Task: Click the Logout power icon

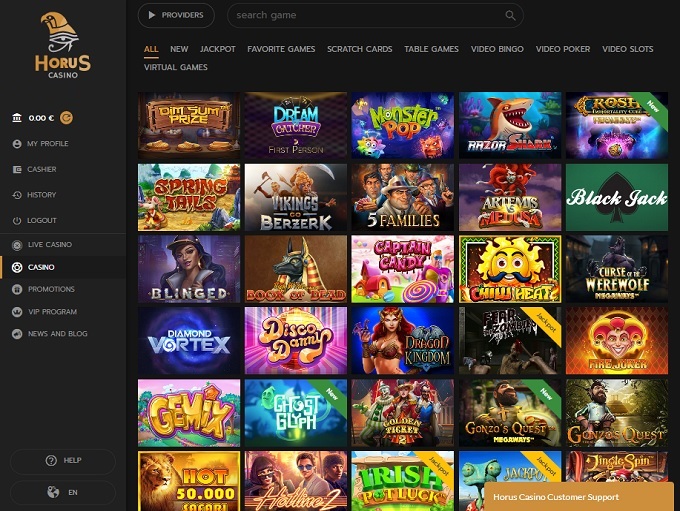Action: 17,220
